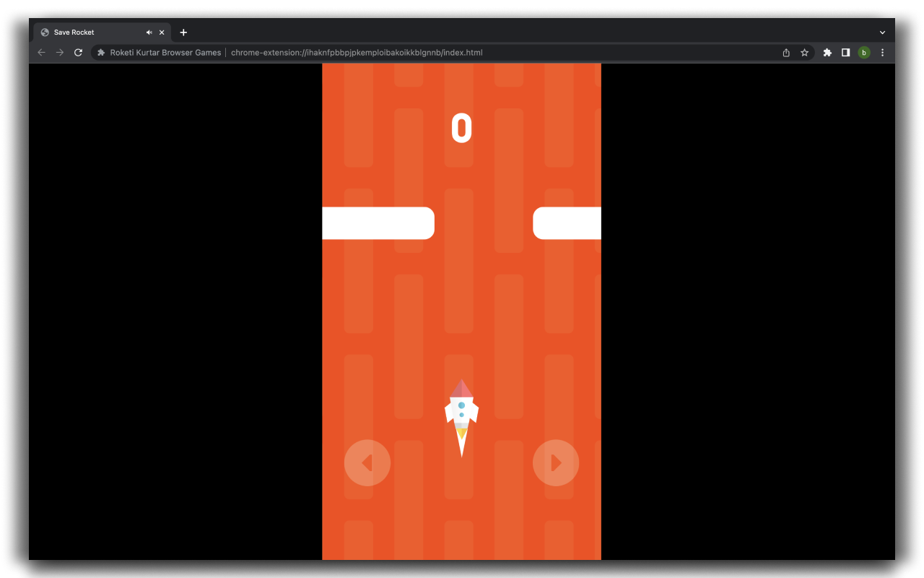Click the browser back navigation arrow

41,52
